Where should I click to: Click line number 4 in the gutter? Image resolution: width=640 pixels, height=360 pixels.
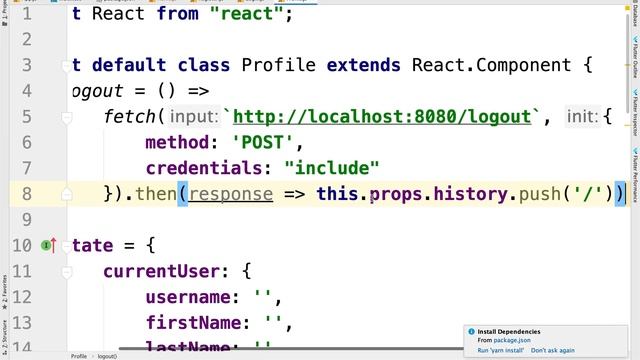point(27,91)
